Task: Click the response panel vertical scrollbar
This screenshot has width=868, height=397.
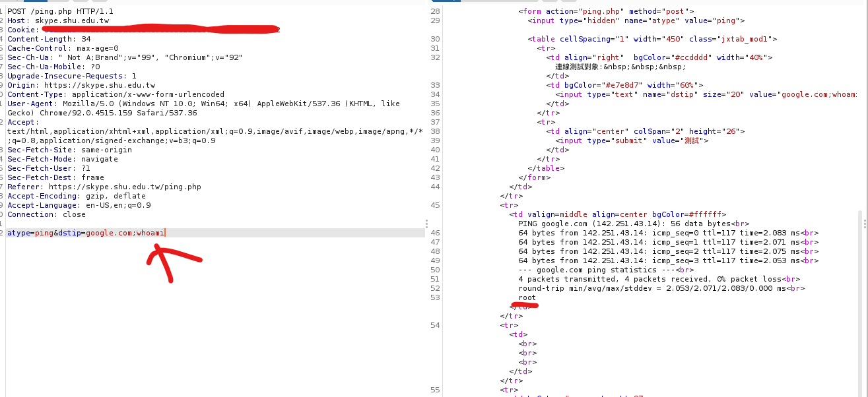Action: point(859,303)
